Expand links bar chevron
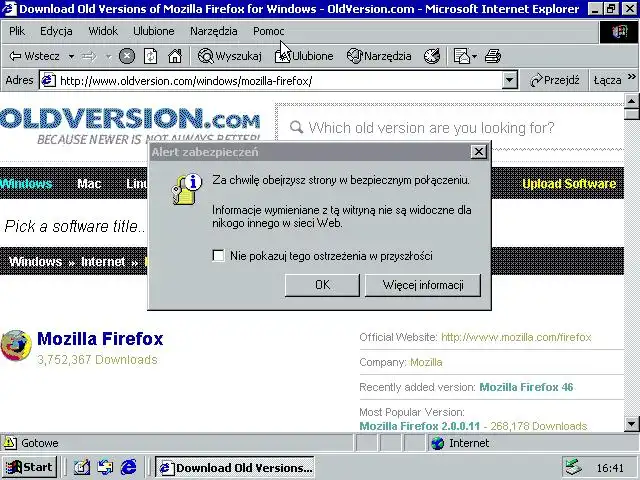640x480 pixels. click(632, 77)
